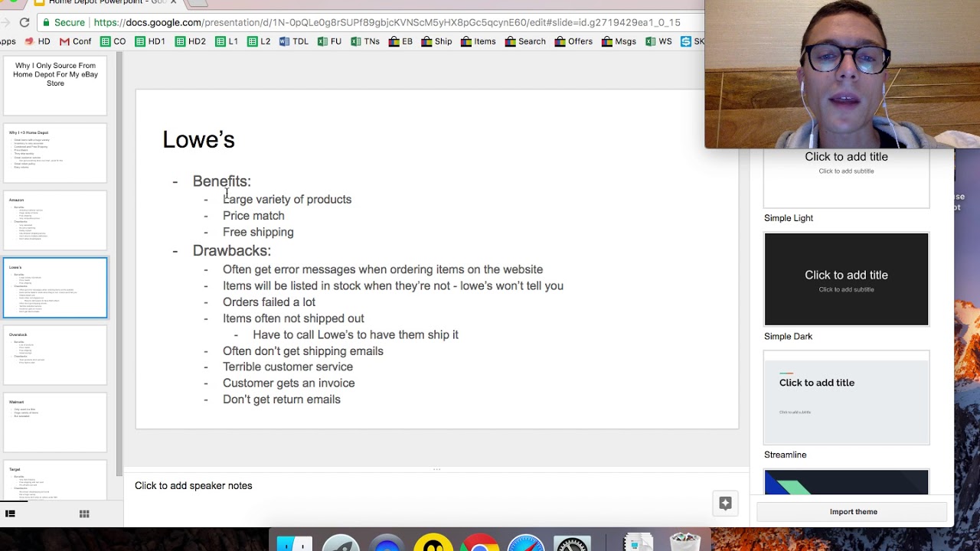Select the Home Depot Powerpoint tab
This screenshot has height=551, width=980.
[107, 2]
